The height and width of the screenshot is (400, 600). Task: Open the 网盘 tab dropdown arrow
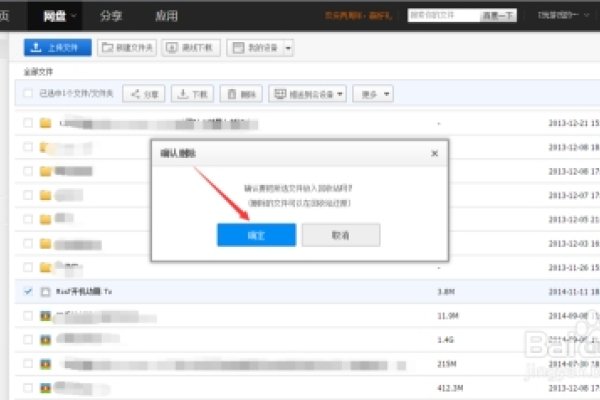[73, 16]
